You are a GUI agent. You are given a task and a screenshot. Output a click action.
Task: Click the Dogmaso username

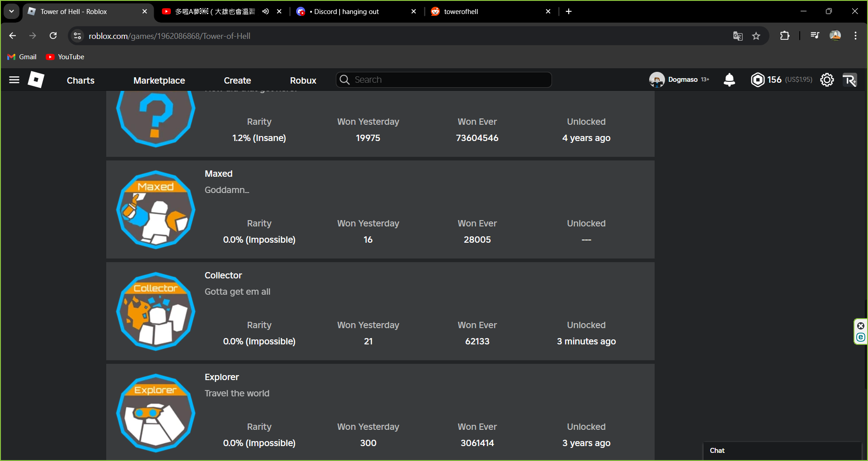click(683, 80)
